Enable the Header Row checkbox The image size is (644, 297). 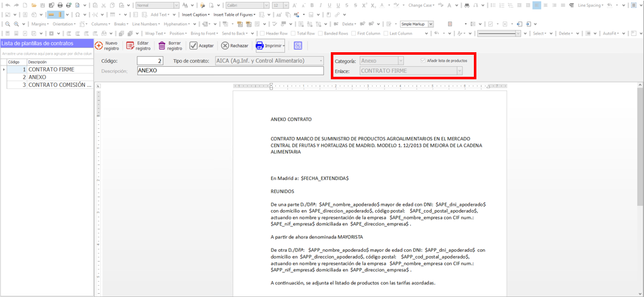[x=263, y=33]
